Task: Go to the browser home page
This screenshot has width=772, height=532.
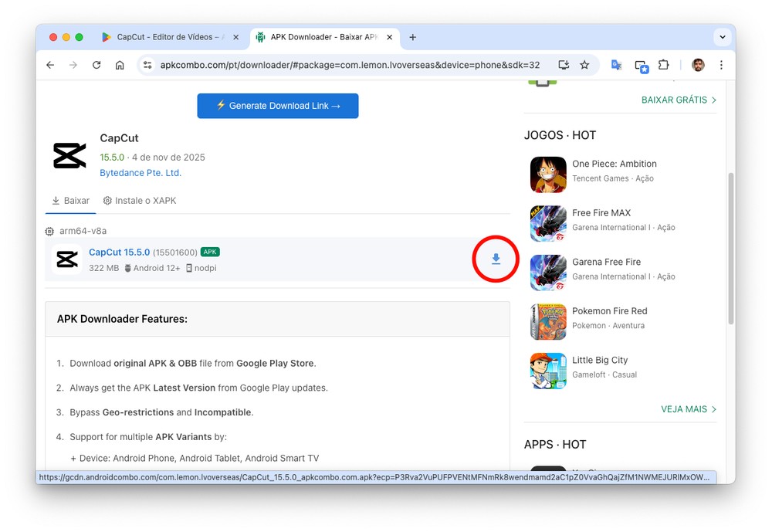Action: click(120, 65)
